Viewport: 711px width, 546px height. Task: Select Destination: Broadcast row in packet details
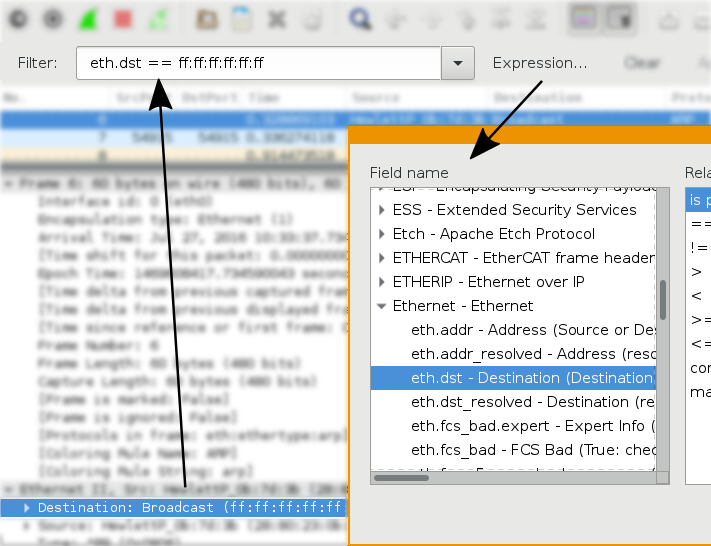[174, 508]
